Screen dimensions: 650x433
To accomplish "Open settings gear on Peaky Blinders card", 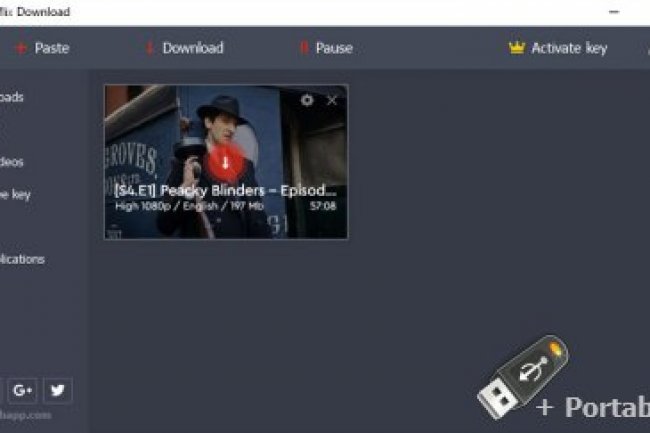I will [x=307, y=100].
